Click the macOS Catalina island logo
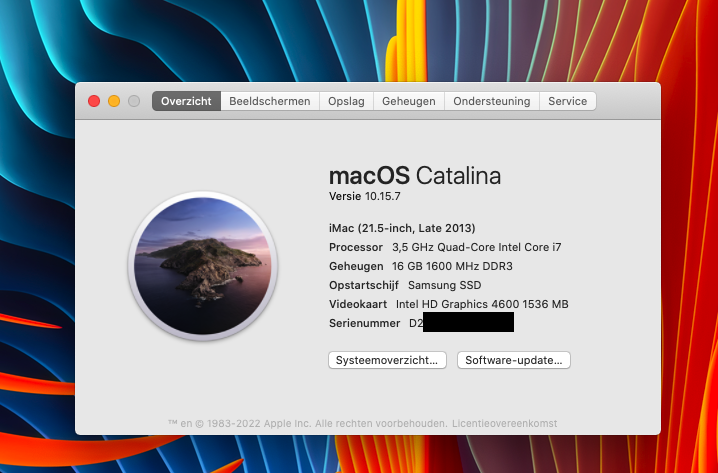 pos(202,266)
